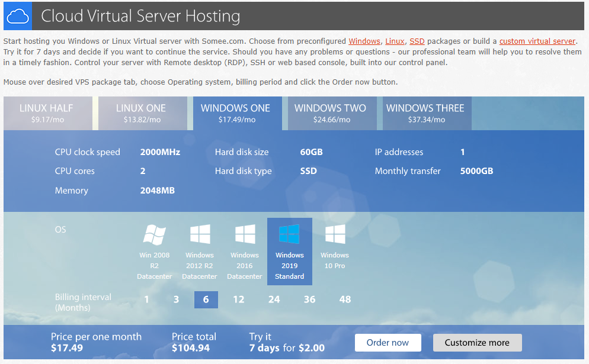Click the 5000GB monthly transfer value

(476, 171)
